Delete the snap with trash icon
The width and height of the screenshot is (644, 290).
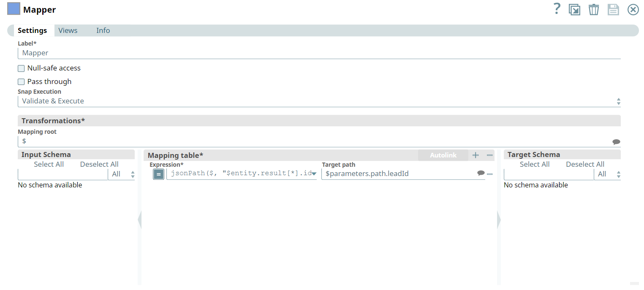click(594, 9)
